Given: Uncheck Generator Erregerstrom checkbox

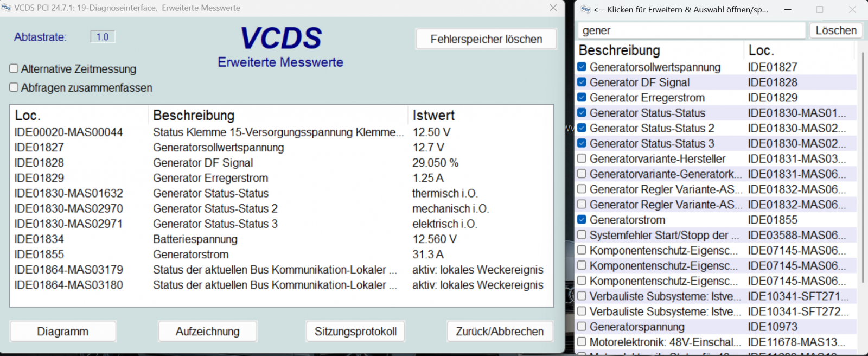Looking at the screenshot, I should click(x=582, y=97).
